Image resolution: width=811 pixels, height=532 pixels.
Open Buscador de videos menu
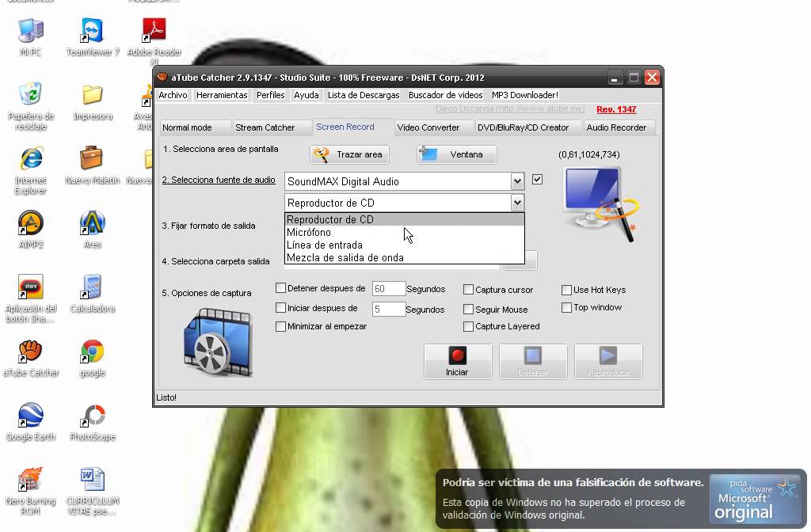(x=445, y=95)
